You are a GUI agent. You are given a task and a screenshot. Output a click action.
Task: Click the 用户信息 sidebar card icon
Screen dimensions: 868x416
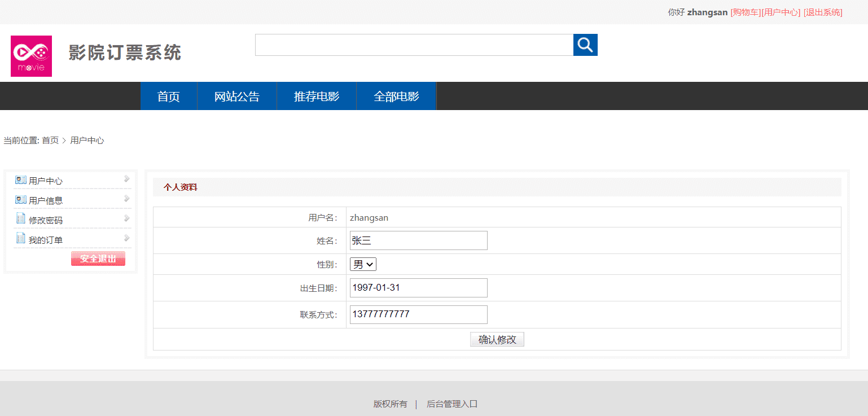coord(21,200)
